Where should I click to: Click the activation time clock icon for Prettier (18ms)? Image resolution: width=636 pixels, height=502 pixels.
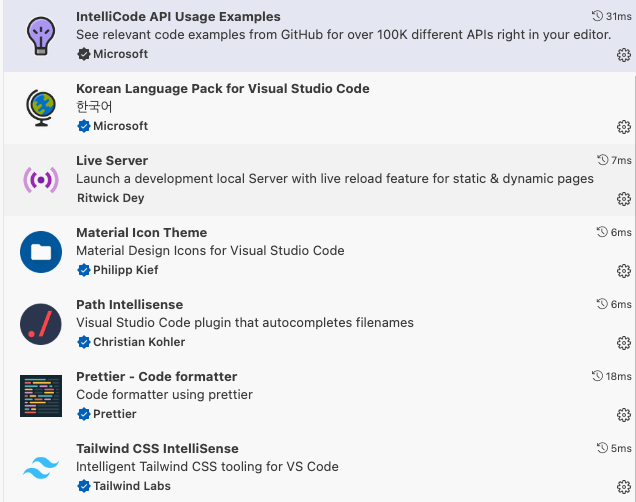[597, 376]
